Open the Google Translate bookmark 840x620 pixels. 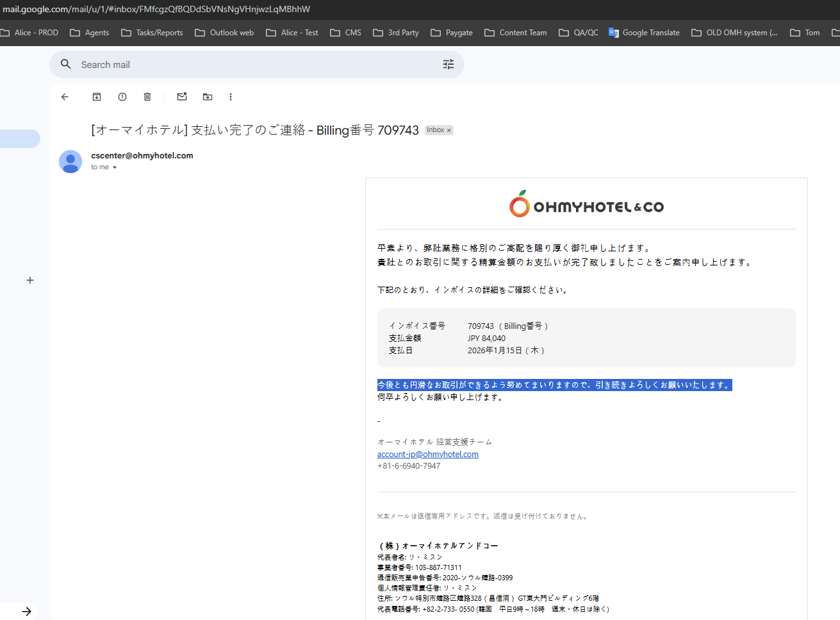(x=644, y=33)
